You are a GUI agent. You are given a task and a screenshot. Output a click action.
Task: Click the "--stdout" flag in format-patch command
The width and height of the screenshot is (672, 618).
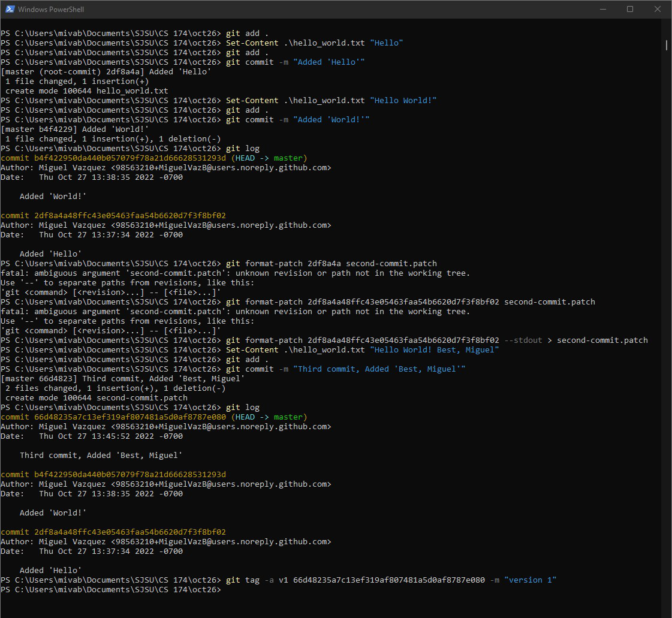pyautogui.click(x=523, y=340)
